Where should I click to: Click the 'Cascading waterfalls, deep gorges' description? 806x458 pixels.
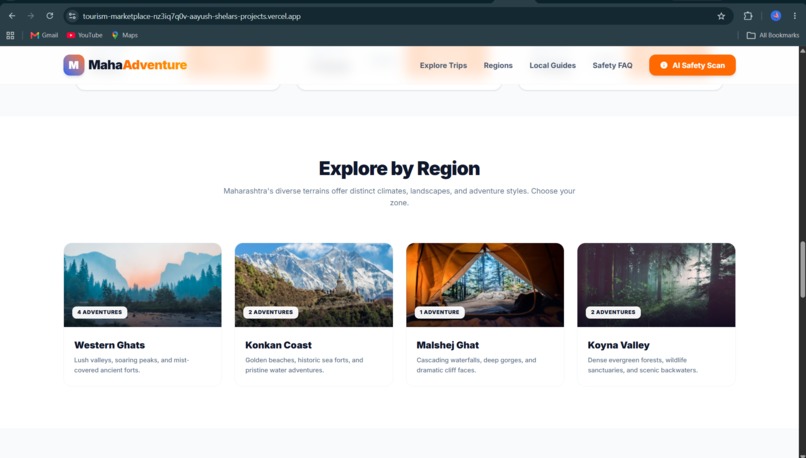[x=477, y=365]
